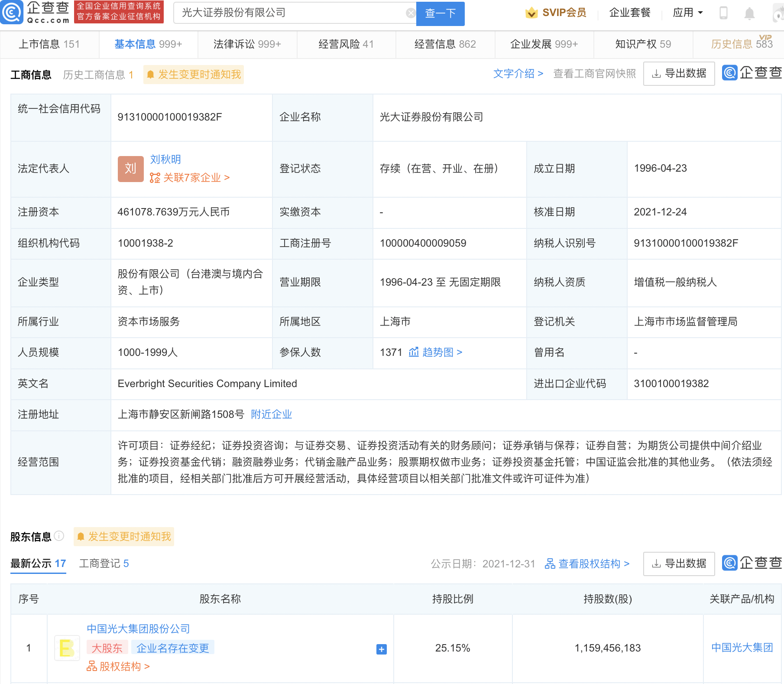Screen dimensions: 784x684
Task: Switch to the 法律诉讼 tab
Action: [x=247, y=44]
